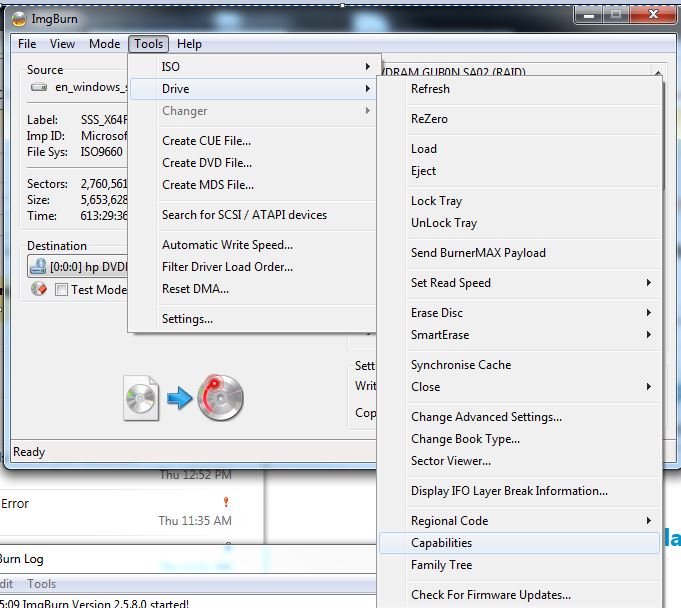Viewport: 681px width, 608px height.
Task: Open the destination drive dropdown
Action: (x=78, y=266)
